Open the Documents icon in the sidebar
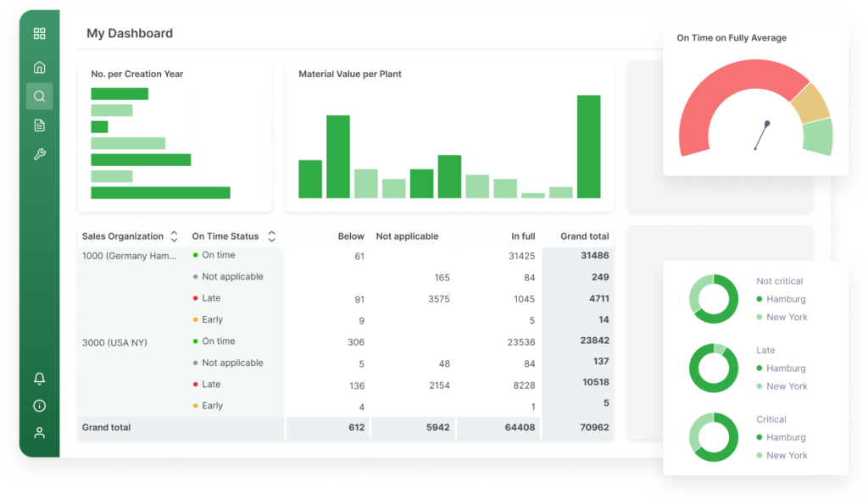 click(x=39, y=125)
